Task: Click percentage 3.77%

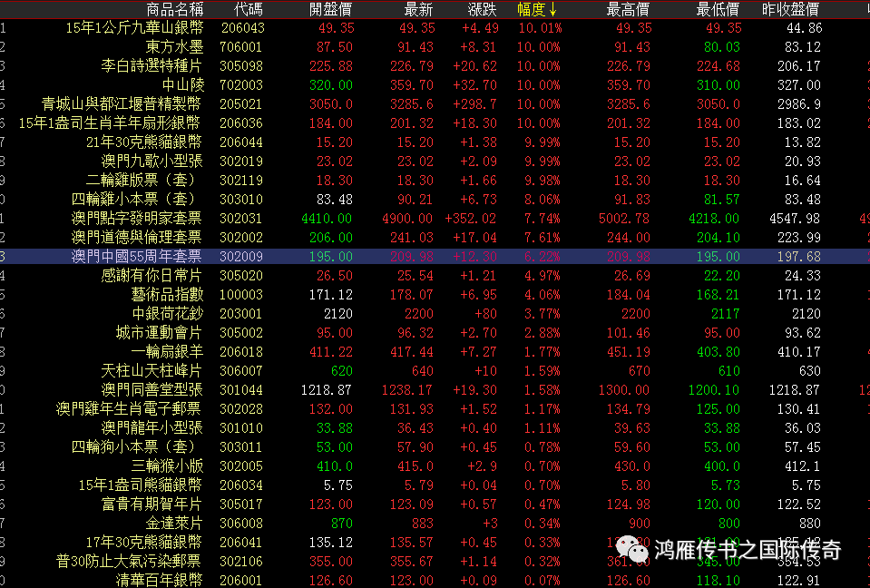Action: (x=543, y=314)
